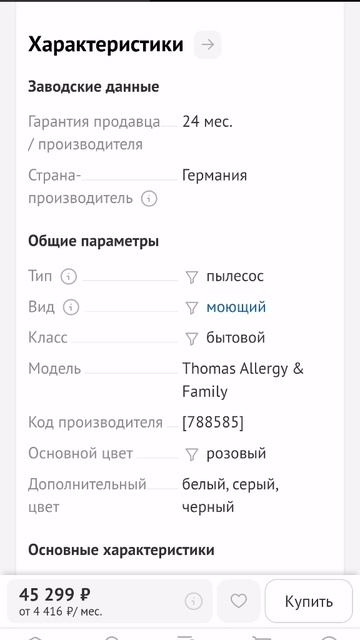Tap the installment от 4 416 ₽/мес. text
Image resolution: width=360 pixels, height=640 pixels.
coord(60,612)
